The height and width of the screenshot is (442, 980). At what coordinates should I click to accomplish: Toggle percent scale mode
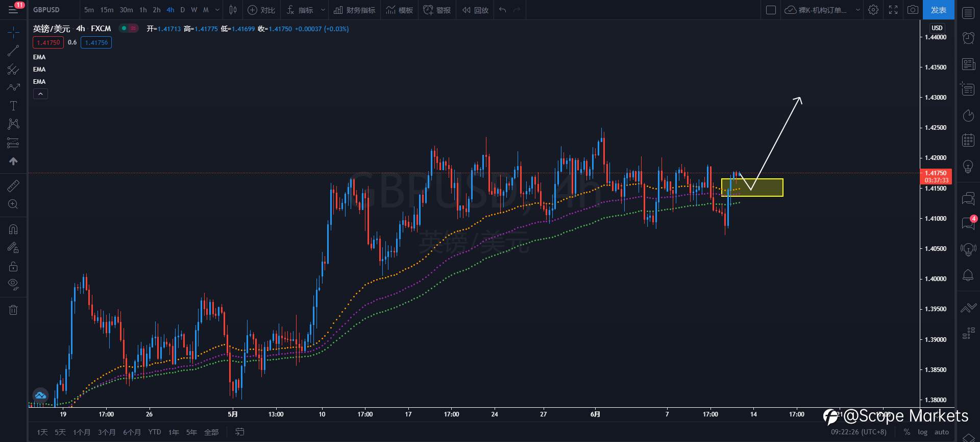pos(906,432)
